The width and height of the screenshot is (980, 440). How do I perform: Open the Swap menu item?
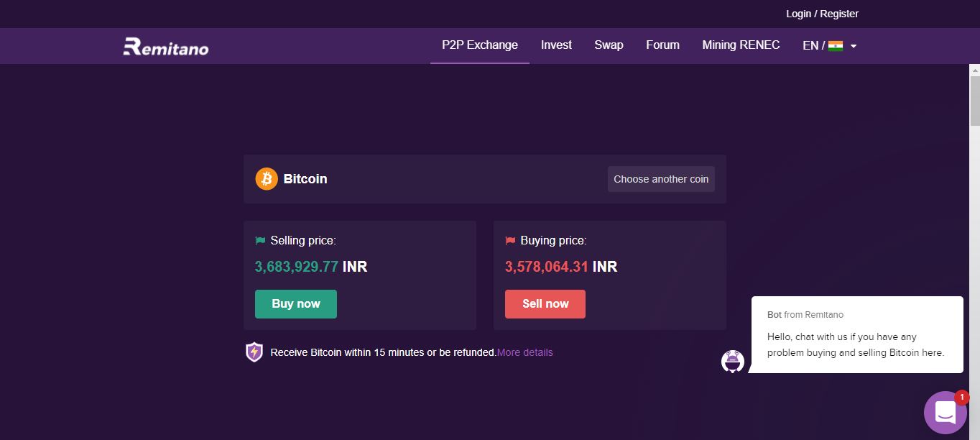pyautogui.click(x=609, y=45)
